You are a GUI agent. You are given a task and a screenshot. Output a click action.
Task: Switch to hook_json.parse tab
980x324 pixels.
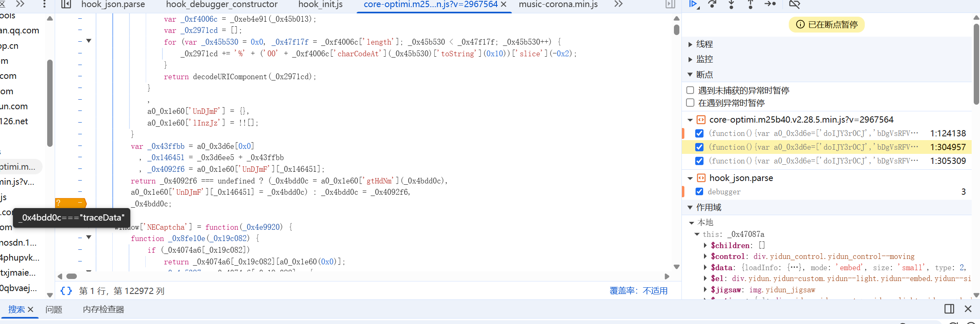[x=113, y=4]
